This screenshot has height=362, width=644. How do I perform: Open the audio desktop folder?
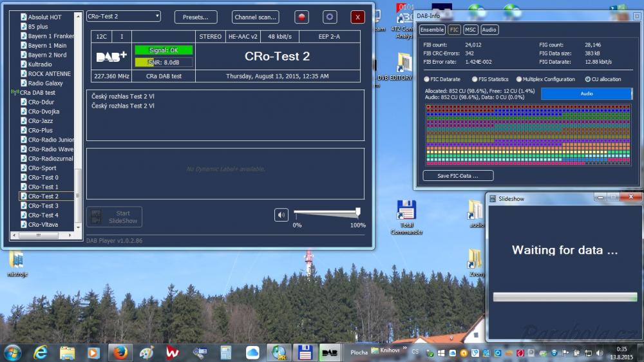[476, 214]
